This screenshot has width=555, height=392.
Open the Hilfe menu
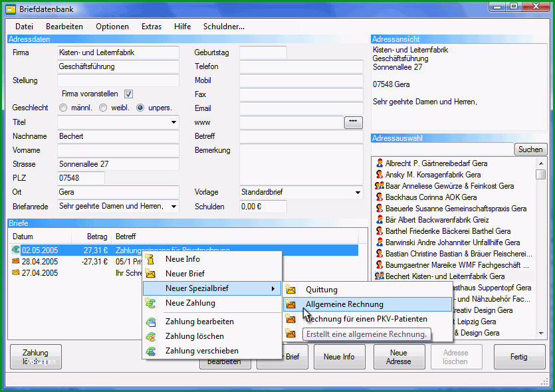coord(182,27)
